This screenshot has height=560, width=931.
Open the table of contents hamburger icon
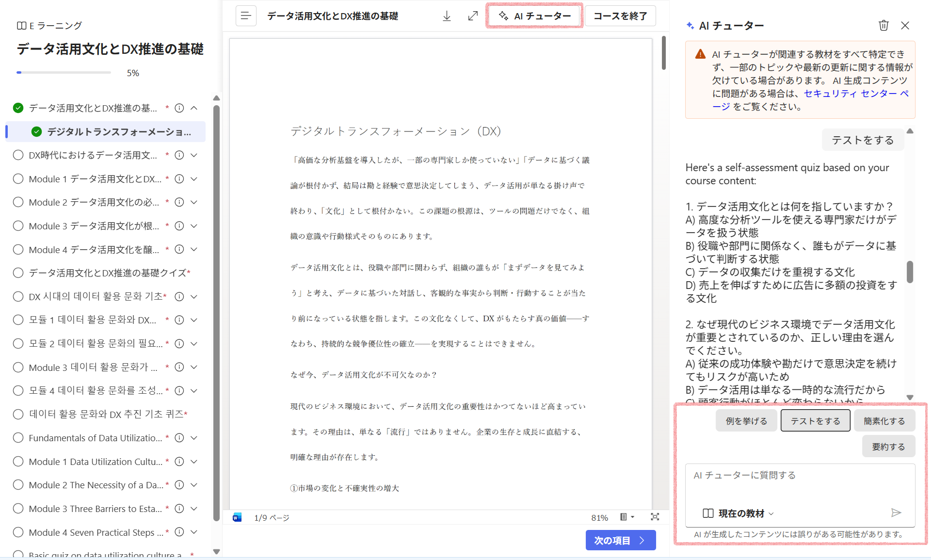[246, 16]
